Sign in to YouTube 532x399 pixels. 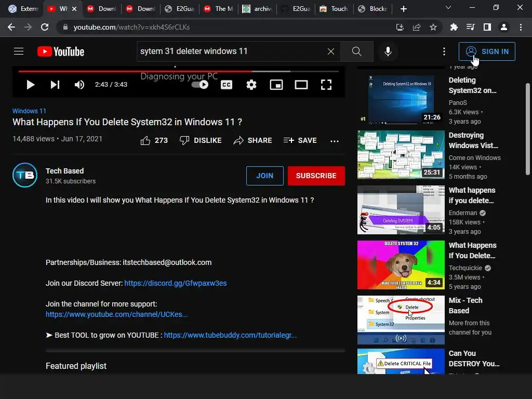pyautogui.click(x=487, y=51)
